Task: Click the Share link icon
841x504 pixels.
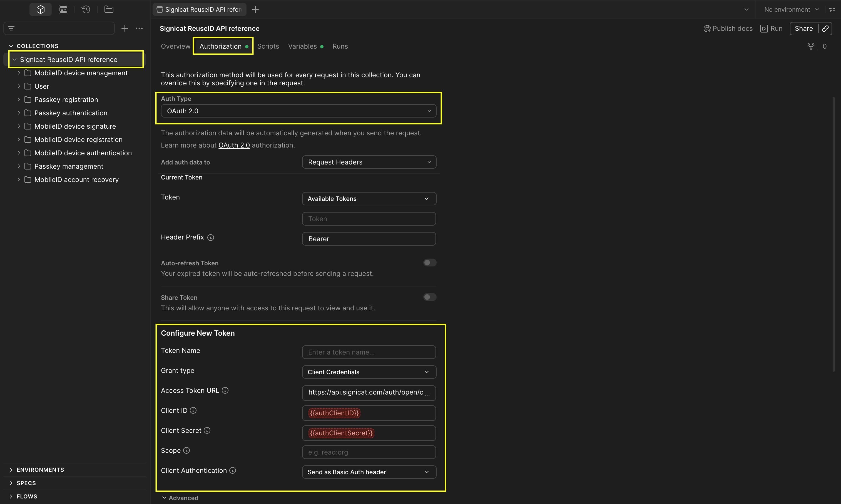Action: tap(825, 29)
